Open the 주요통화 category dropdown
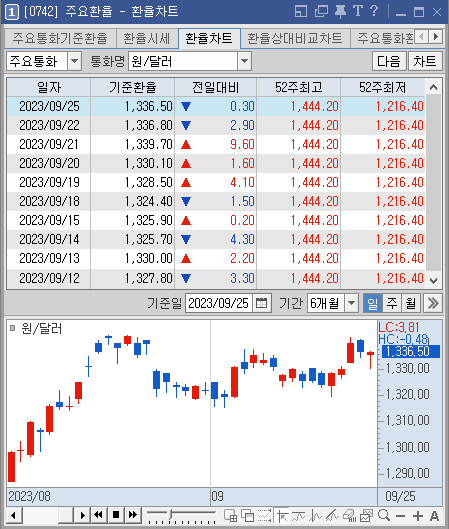 pos(75,61)
